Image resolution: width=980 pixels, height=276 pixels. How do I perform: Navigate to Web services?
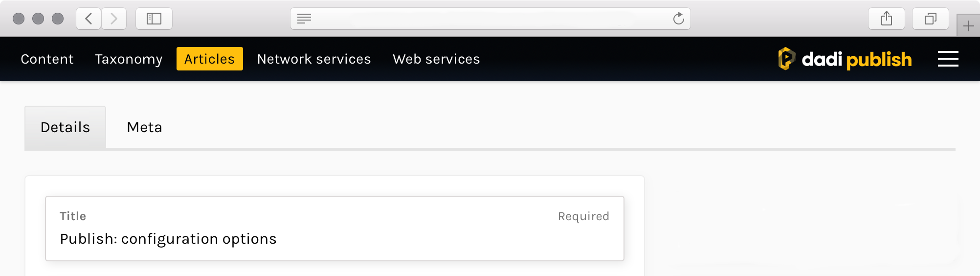click(436, 59)
